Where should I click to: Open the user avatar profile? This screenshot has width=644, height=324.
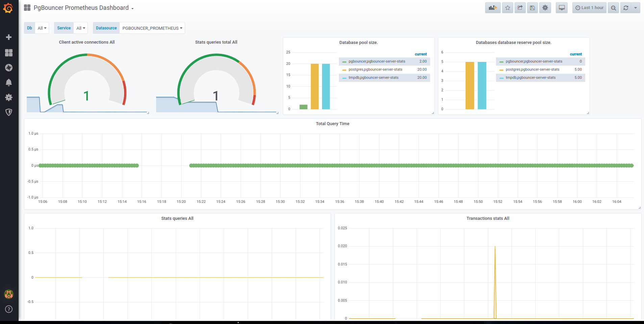tap(9, 294)
